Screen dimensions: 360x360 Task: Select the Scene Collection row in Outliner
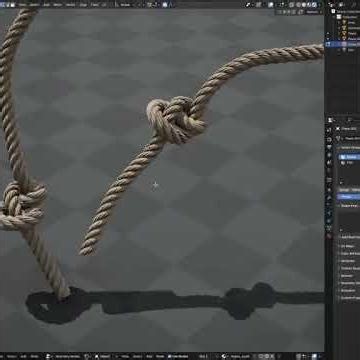(x=345, y=11)
